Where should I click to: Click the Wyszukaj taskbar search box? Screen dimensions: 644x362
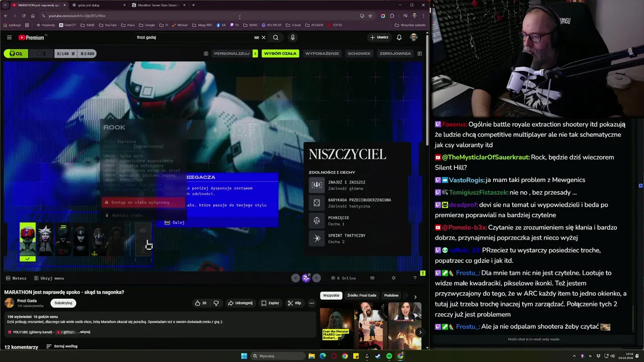[x=277, y=356]
